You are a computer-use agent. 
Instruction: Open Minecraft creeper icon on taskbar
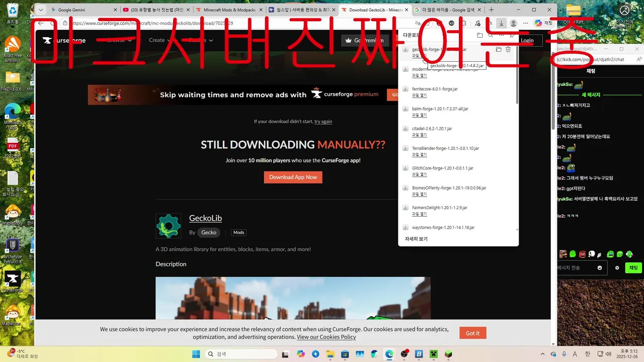tap(433, 354)
